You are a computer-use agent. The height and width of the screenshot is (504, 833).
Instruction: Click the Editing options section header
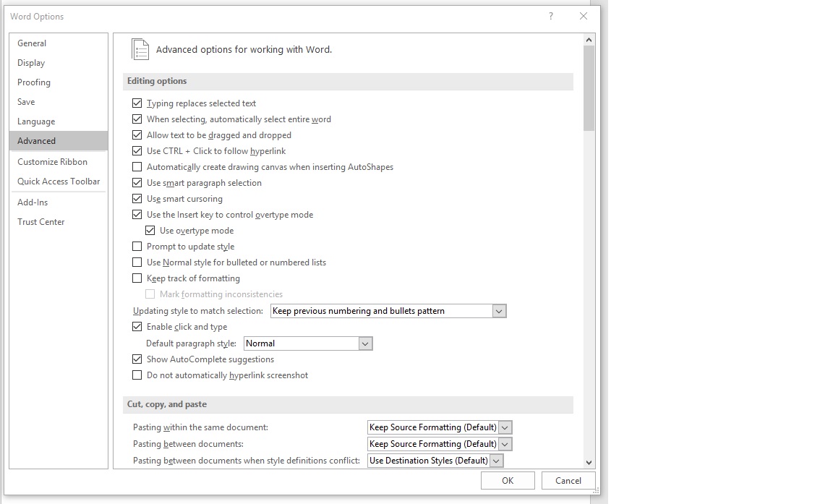coord(348,81)
